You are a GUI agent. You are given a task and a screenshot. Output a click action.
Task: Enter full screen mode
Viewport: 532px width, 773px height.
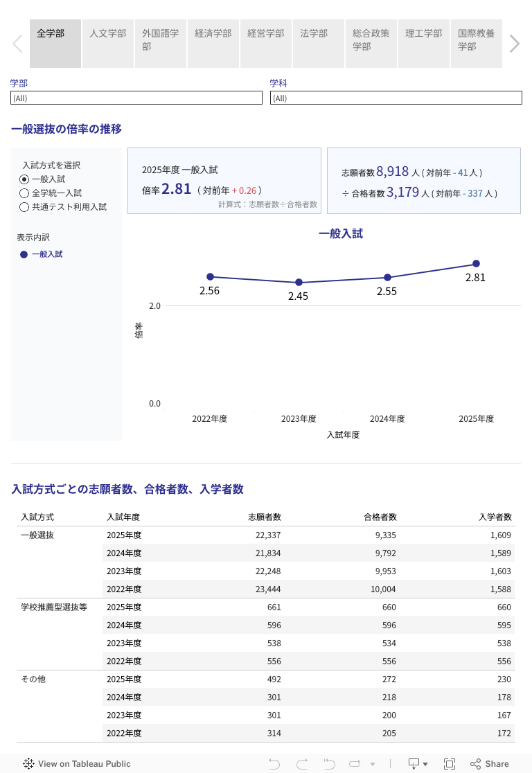click(450, 764)
